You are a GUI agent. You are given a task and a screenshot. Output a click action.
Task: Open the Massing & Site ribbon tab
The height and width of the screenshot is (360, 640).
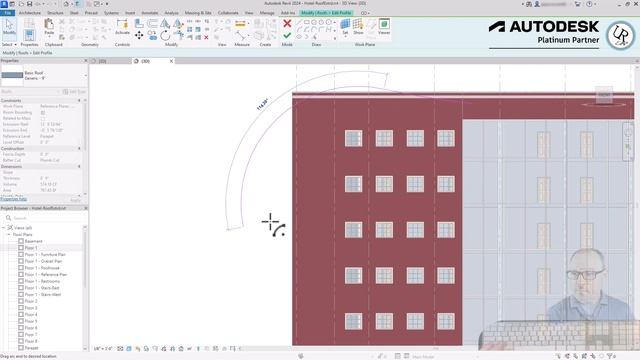click(198, 13)
